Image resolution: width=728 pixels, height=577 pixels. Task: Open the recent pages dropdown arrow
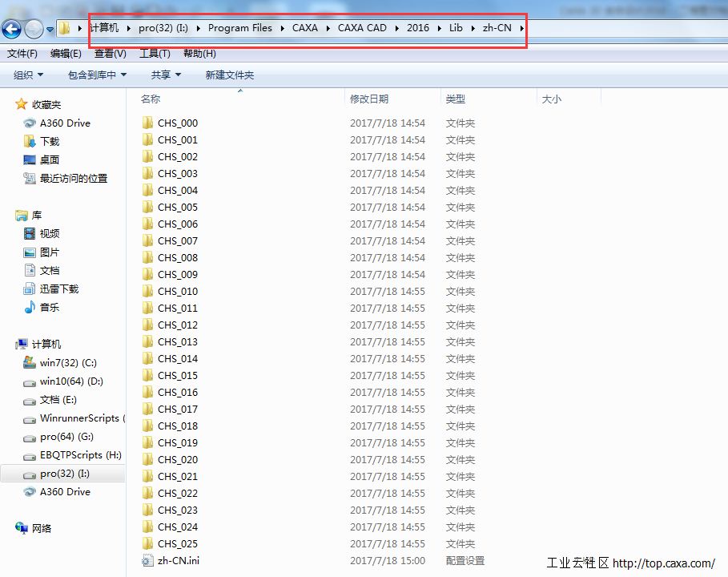click(x=50, y=30)
